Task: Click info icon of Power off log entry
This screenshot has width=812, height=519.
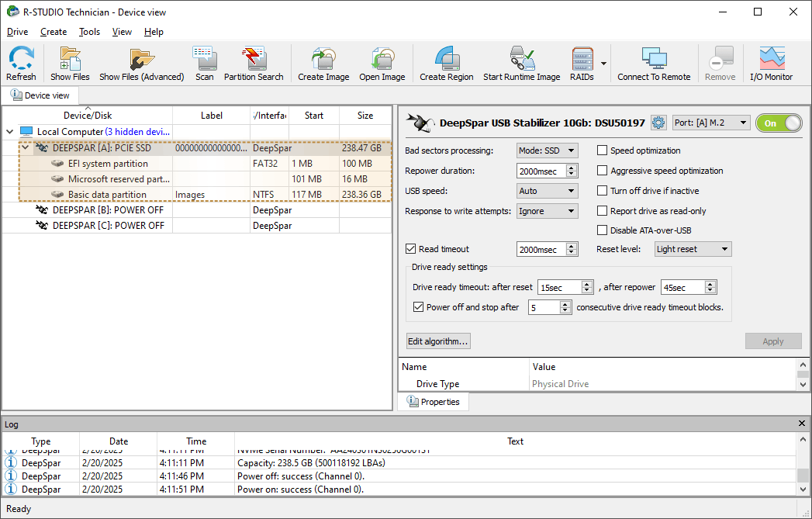Action: click(11, 476)
